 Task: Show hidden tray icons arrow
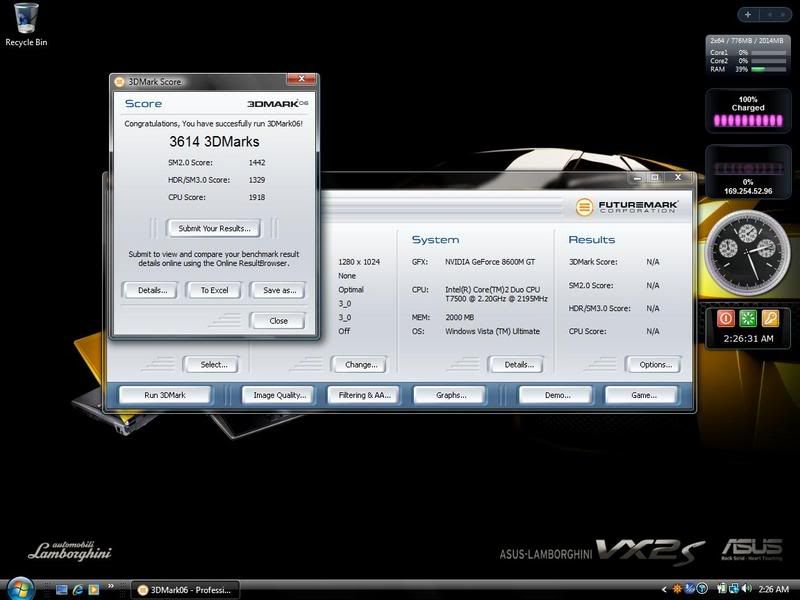tap(664, 589)
